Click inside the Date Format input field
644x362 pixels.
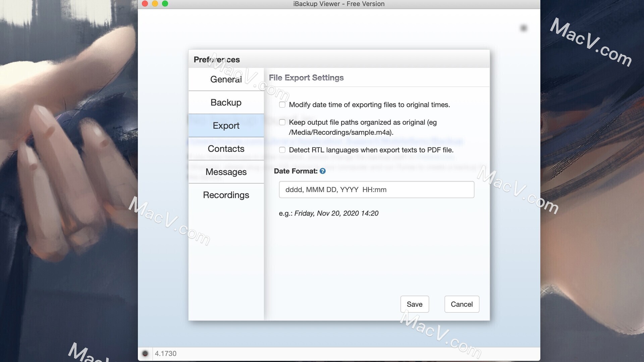(x=376, y=189)
